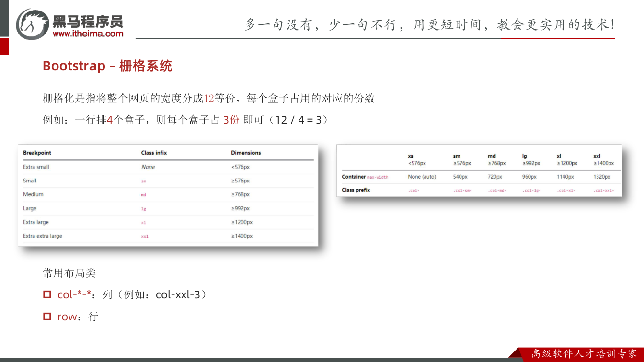This screenshot has width=644, height=362.
Task: Select the Breakpoint table image
Action: 168,195
